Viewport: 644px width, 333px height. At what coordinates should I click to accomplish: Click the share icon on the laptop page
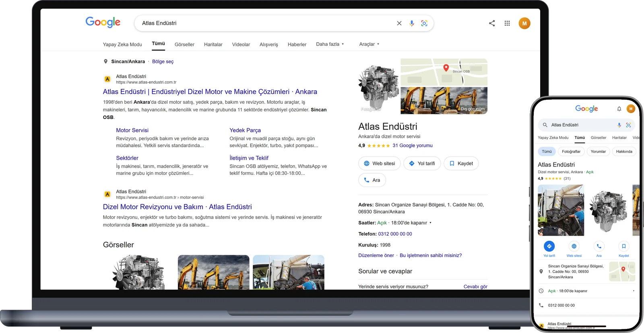pyautogui.click(x=492, y=23)
